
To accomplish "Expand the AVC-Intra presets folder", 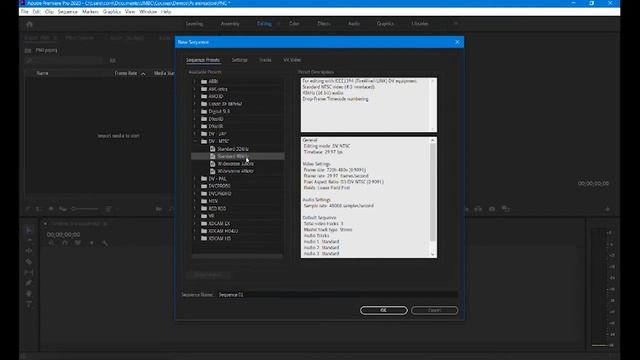I will click(195, 89).
